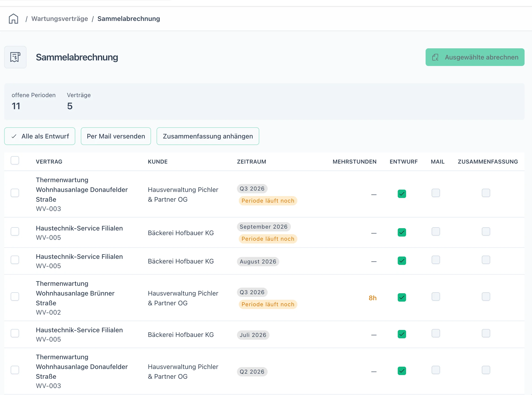Select WV-002 Brünner Straße row checkbox

pos(15,297)
